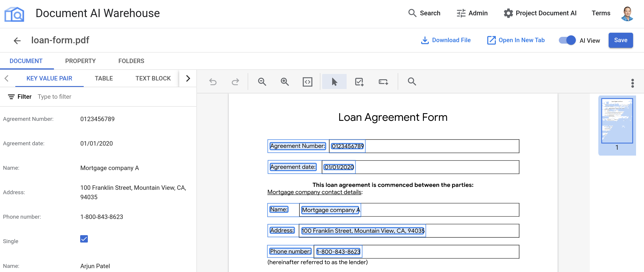Add a new annotation checkbox
This screenshot has height=272, width=644.
(359, 82)
